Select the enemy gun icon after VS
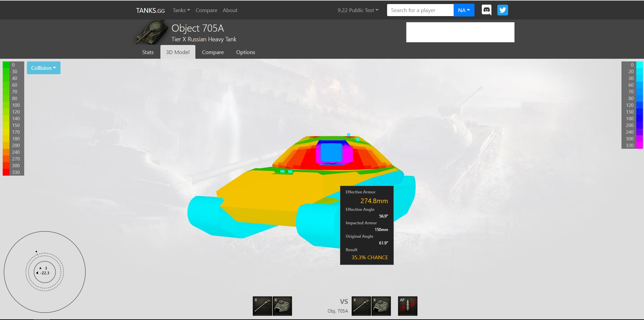The image size is (644, 320). pyautogui.click(x=361, y=306)
